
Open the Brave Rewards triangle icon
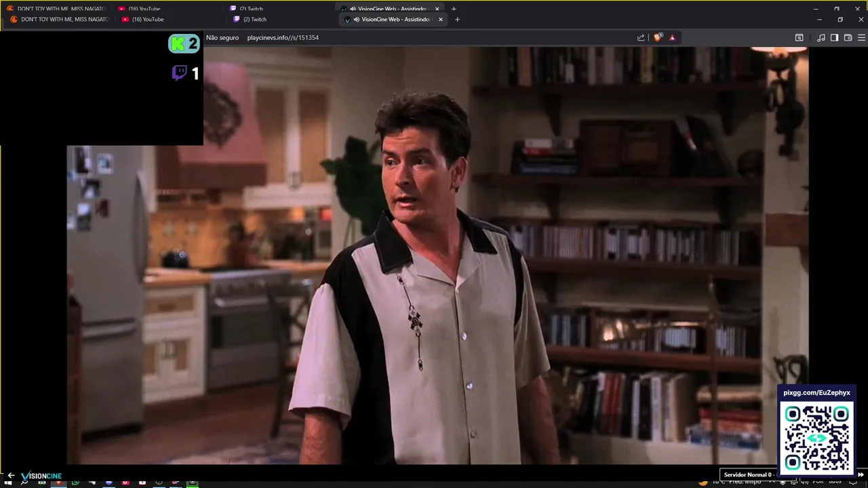(672, 38)
